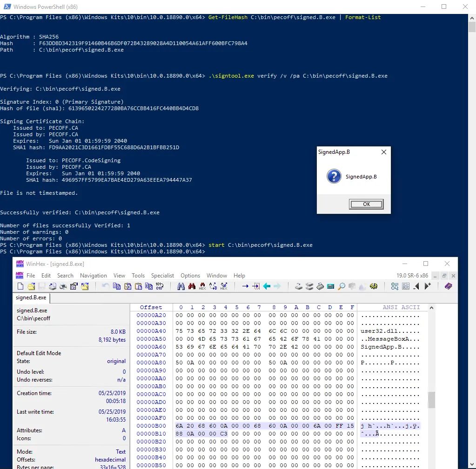Open the WinHex calculator tool
Screen dimensions: 476x469
pyautogui.click(x=331, y=286)
